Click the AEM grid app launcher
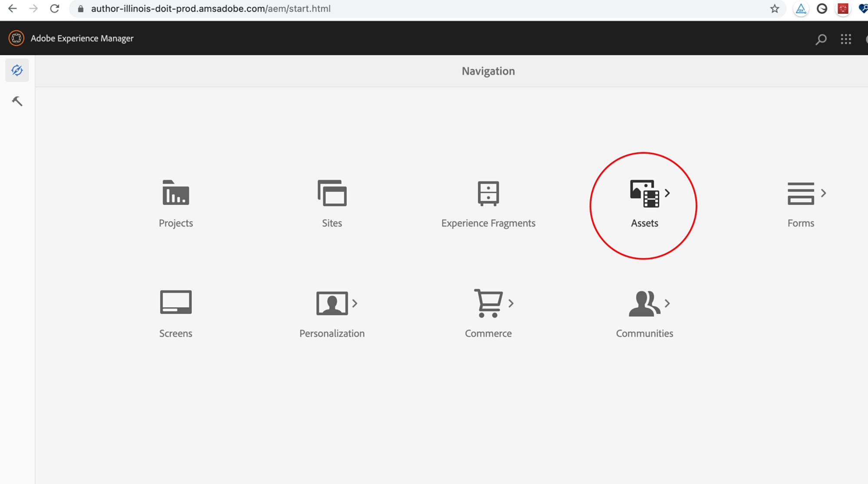Viewport: 868px width, 484px height. point(846,39)
